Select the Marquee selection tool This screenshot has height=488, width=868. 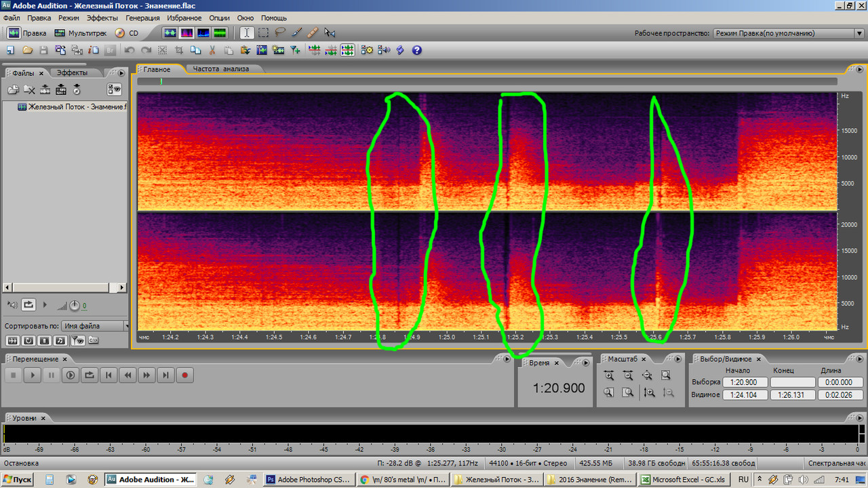coord(263,33)
